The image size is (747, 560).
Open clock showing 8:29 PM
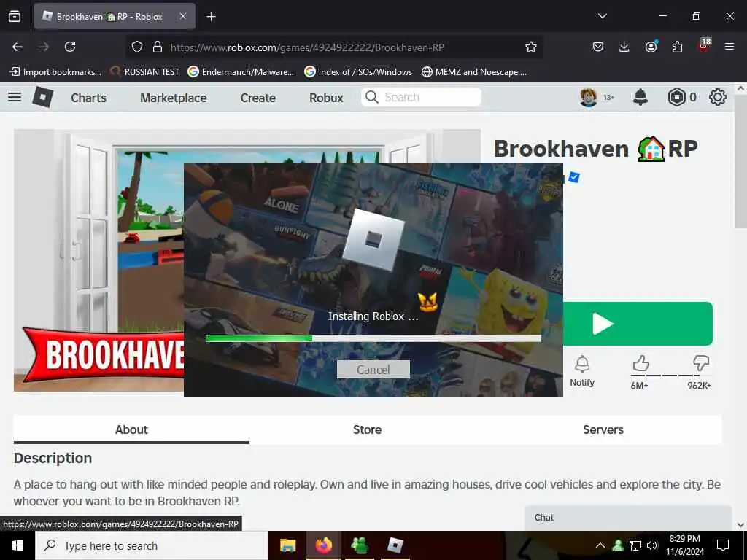click(684, 545)
